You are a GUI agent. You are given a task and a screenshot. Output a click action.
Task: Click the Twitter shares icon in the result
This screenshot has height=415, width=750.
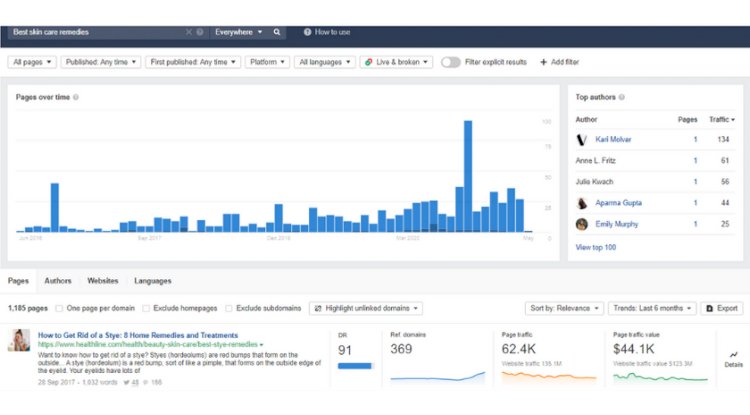pos(127,382)
